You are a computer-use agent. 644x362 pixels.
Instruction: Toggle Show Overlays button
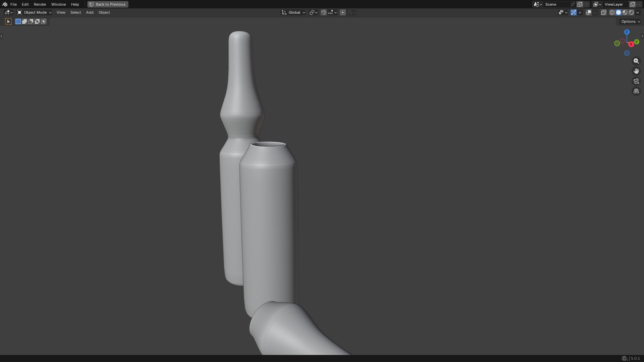point(589,12)
